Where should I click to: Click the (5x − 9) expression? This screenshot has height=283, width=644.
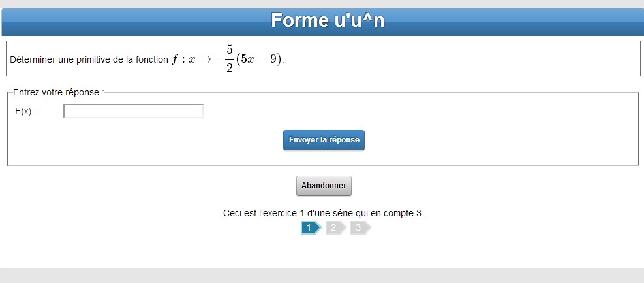259,59
